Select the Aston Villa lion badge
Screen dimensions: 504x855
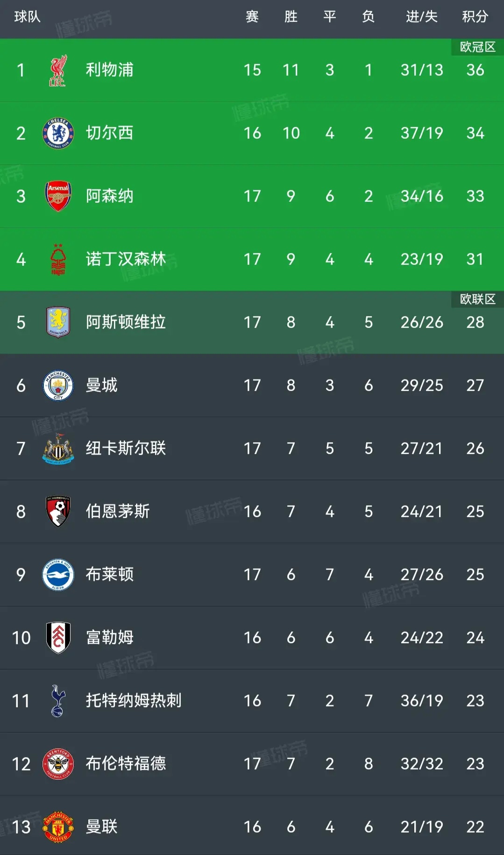coord(58,322)
